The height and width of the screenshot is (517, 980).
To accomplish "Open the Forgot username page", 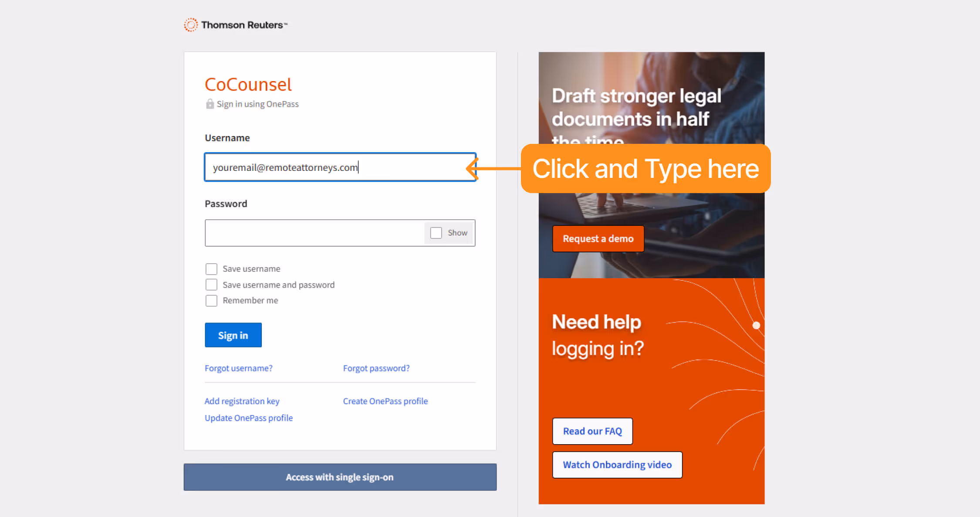I will click(238, 368).
